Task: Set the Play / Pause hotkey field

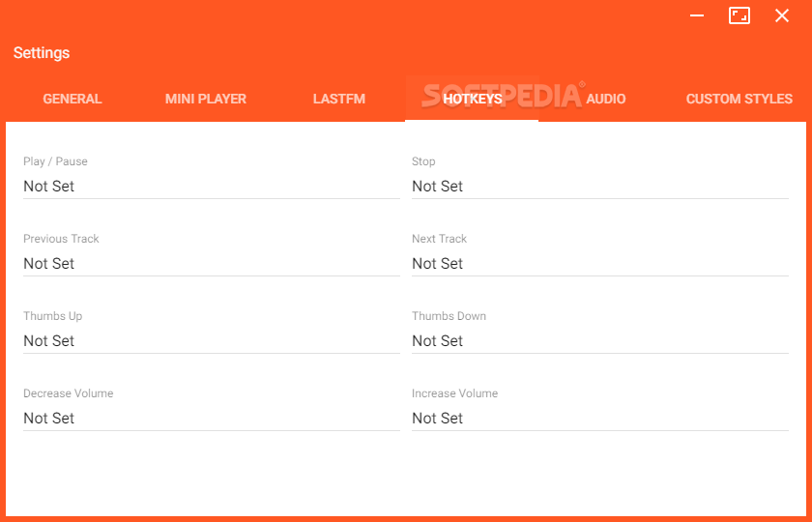Action: coord(212,187)
